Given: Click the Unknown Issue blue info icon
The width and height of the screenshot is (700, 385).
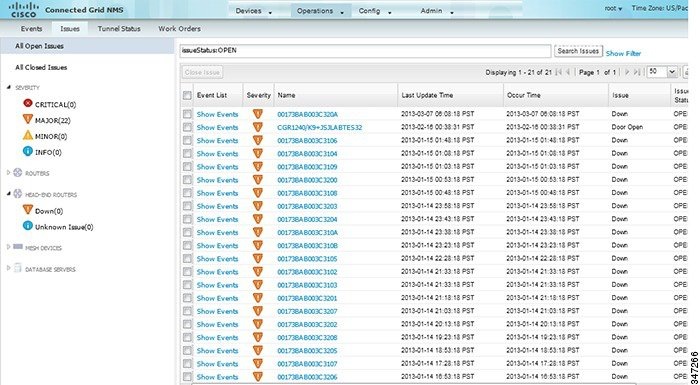Looking at the screenshot, I should pyautogui.click(x=28, y=226).
